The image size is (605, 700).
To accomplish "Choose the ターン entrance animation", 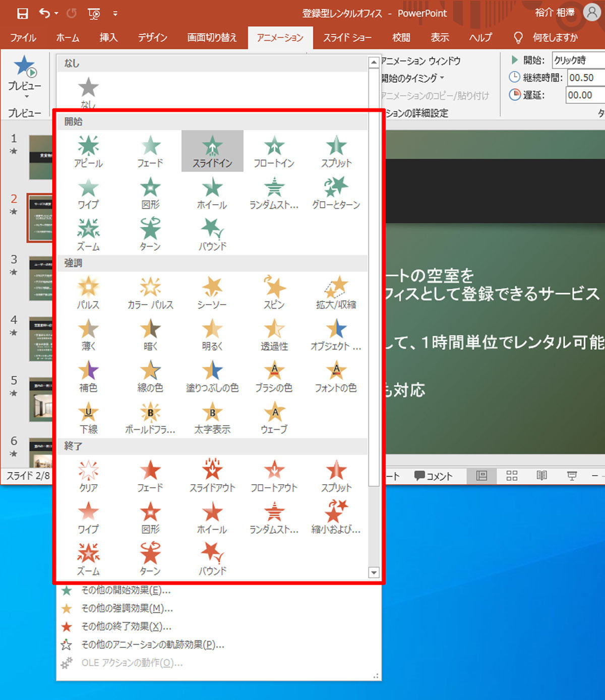I will 150,235.
